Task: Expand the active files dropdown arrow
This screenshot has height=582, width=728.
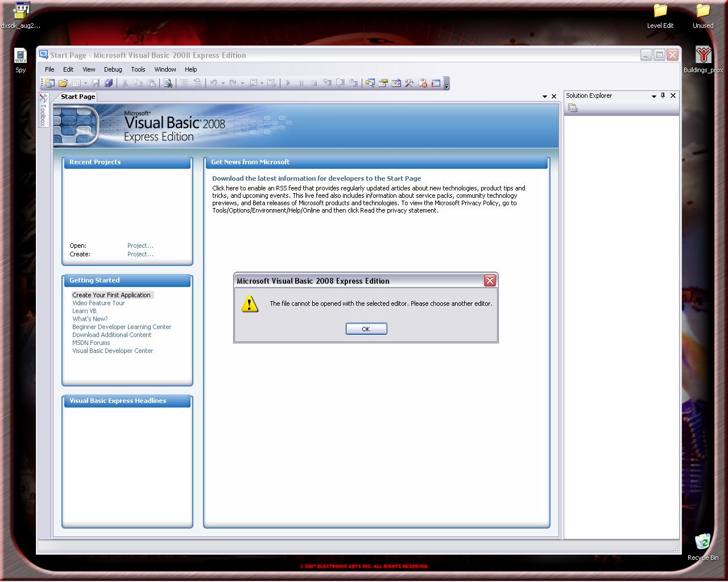Action: (544, 97)
